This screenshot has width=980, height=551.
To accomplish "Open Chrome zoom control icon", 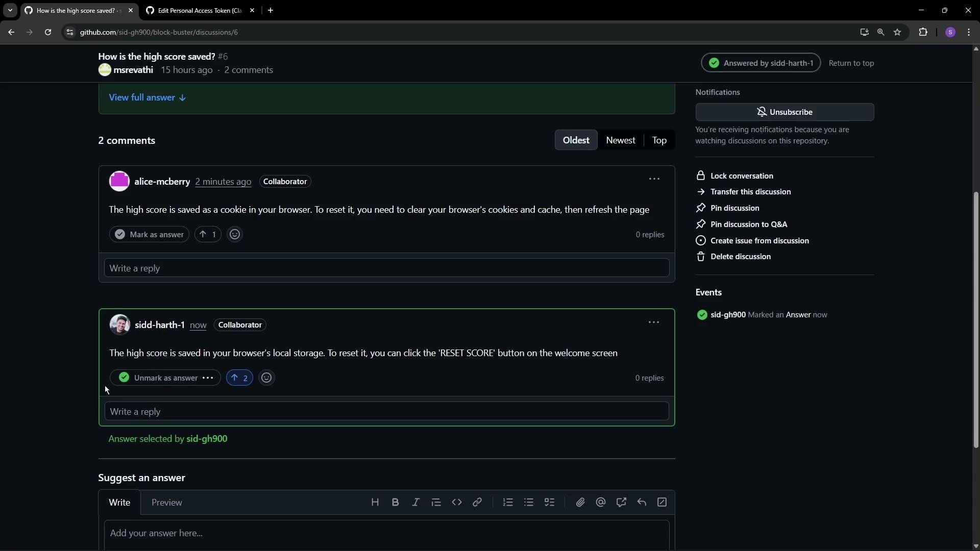I will click(881, 32).
